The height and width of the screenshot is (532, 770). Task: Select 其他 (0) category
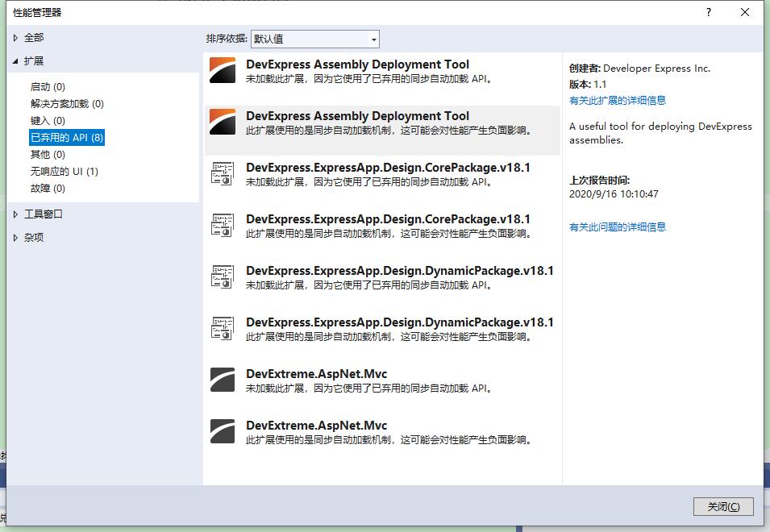tap(48, 155)
